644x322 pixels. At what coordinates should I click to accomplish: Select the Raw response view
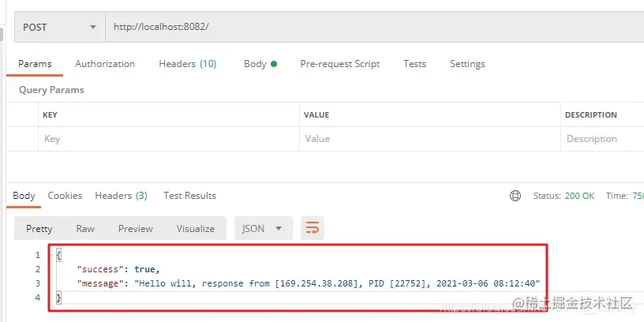pyautogui.click(x=85, y=228)
